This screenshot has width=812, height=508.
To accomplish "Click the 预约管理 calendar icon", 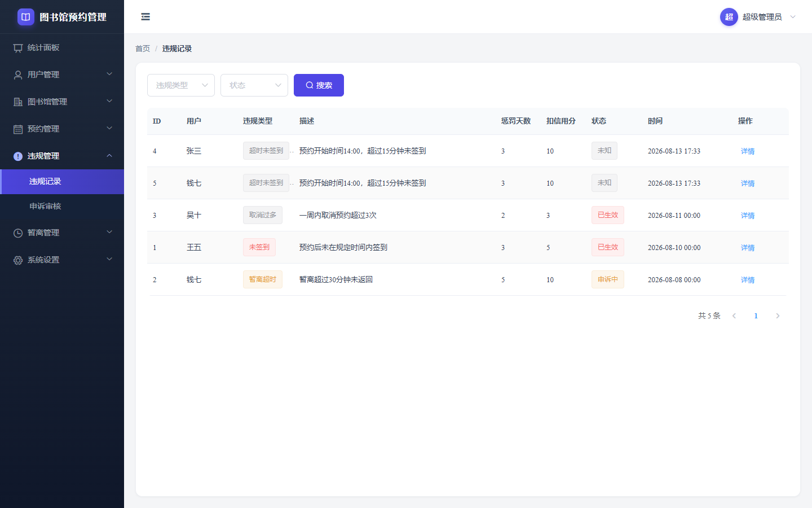I will 18,129.
